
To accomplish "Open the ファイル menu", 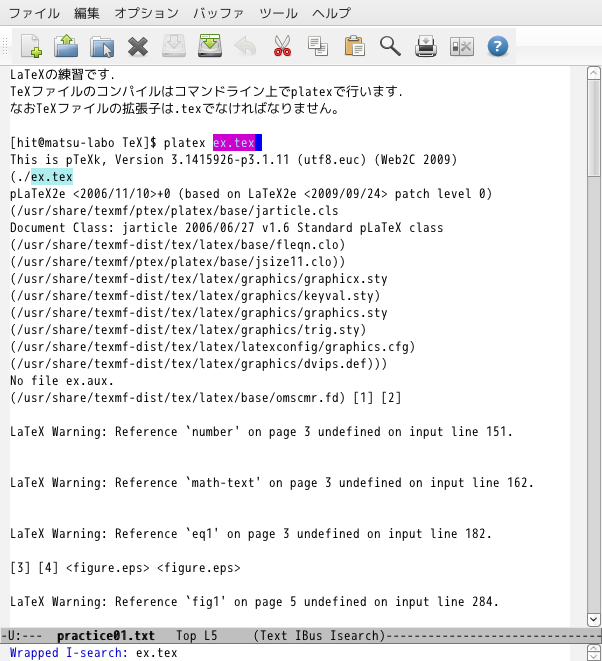I will tap(34, 13).
